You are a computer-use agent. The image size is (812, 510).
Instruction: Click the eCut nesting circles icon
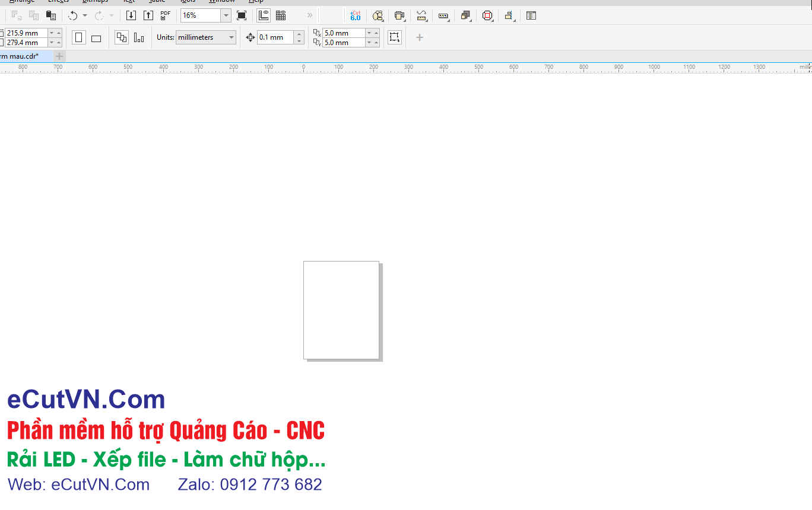378,15
